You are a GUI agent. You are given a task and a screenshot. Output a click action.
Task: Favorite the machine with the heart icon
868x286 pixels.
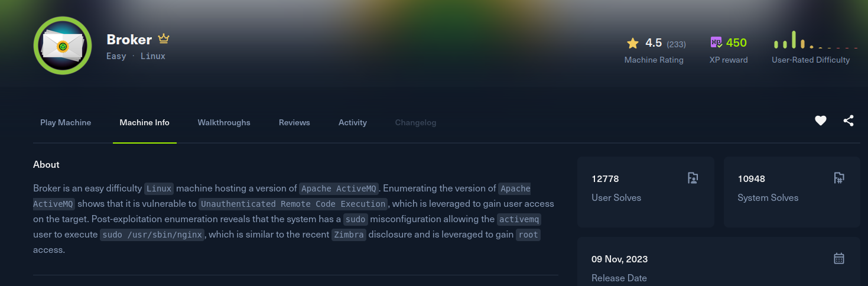click(x=821, y=121)
